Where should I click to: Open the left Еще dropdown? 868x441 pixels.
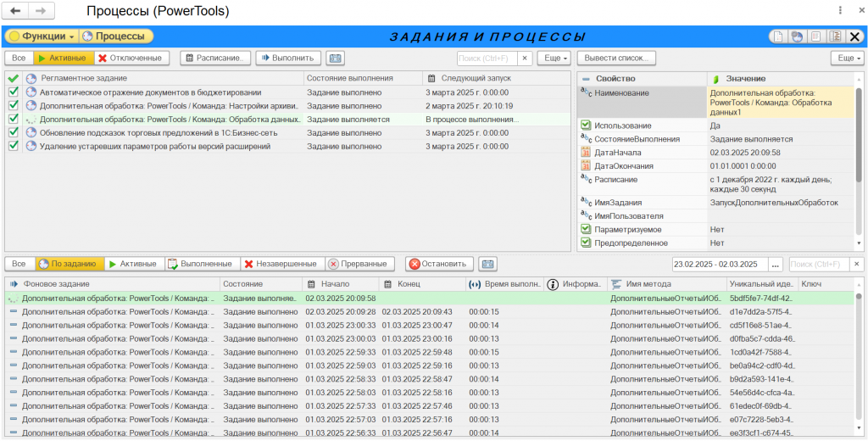point(554,58)
